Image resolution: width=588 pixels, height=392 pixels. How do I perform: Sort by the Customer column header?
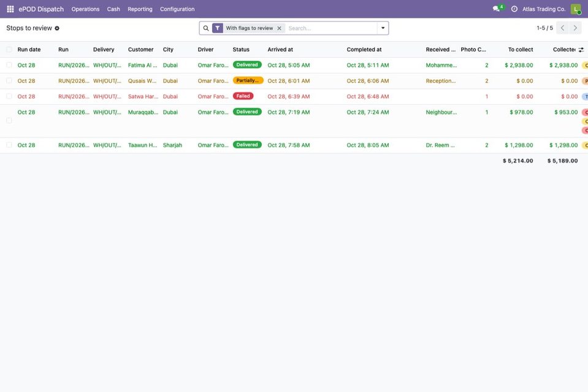(140, 50)
